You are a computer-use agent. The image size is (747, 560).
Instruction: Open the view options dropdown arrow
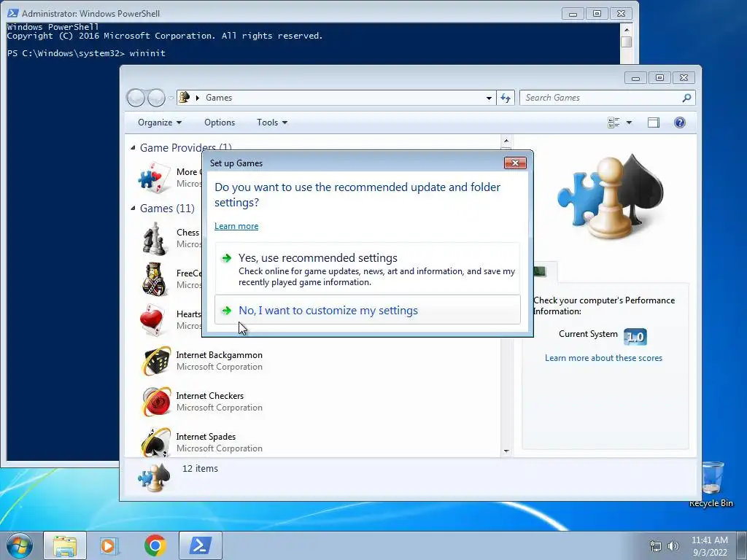629,122
